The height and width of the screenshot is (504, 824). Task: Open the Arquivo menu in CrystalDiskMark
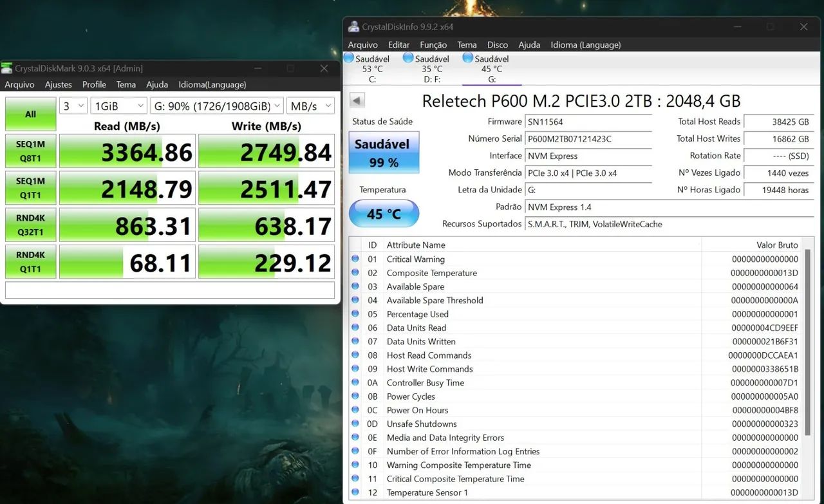coord(20,84)
